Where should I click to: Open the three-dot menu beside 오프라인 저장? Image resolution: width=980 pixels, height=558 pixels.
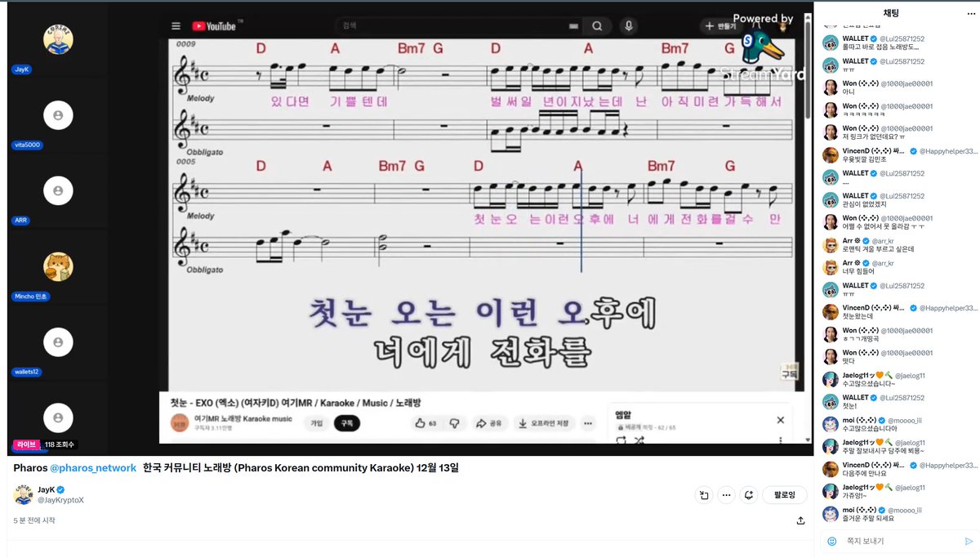click(x=589, y=423)
